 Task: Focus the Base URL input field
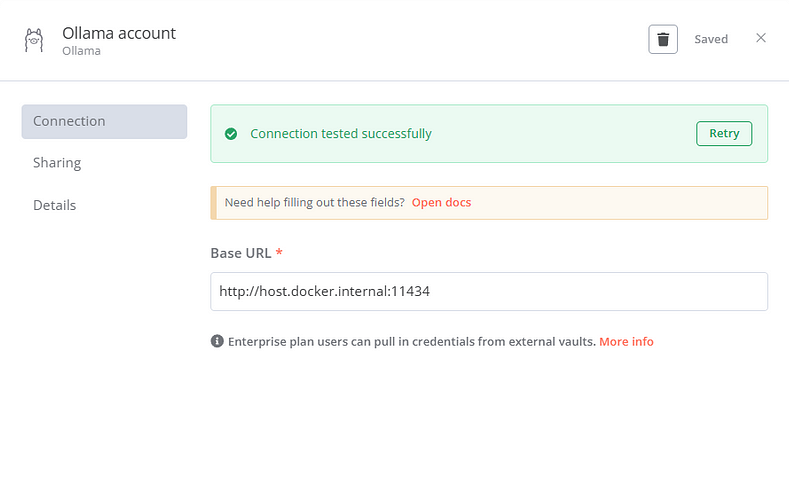pos(488,292)
